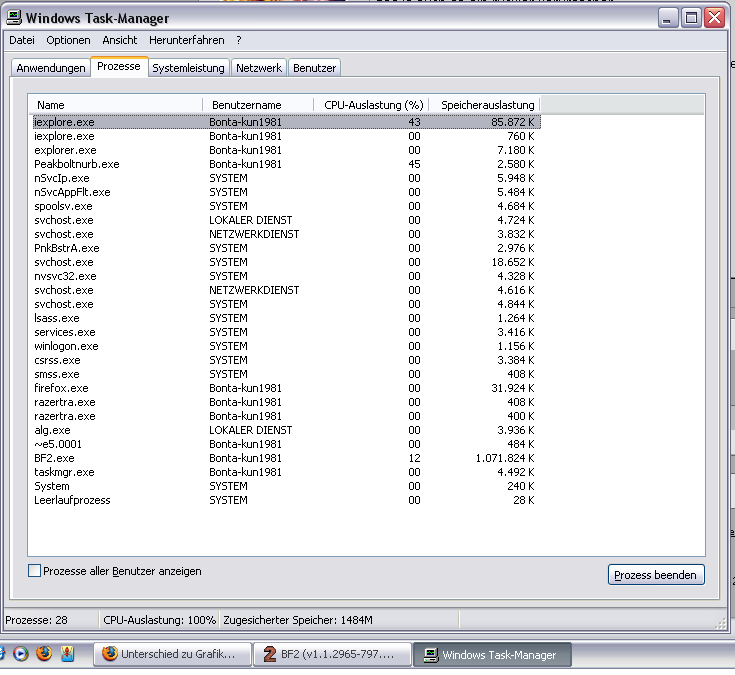Select the nvsvc32.exe process
This screenshot has height=675, width=735.
pos(286,276)
